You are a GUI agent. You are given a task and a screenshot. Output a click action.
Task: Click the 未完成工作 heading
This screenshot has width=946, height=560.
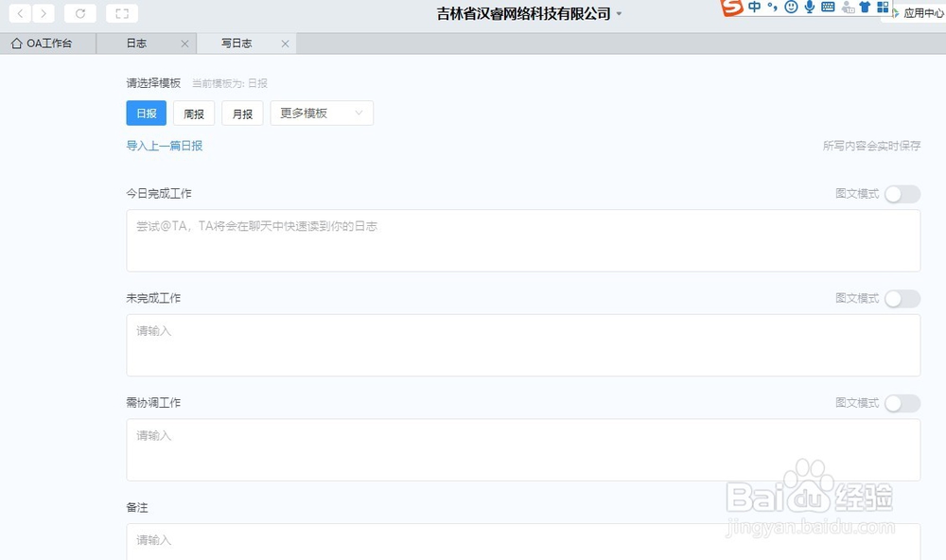[x=153, y=298]
